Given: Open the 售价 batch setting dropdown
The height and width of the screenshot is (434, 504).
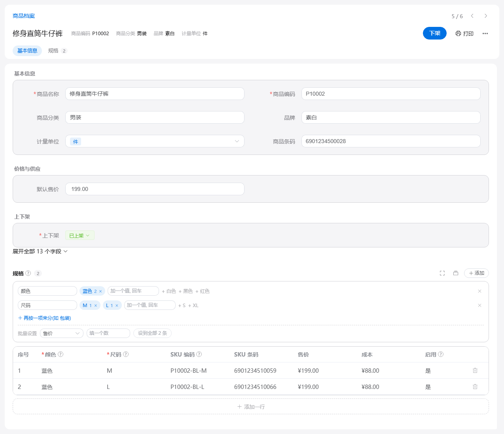Looking at the screenshot, I should pos(62,333).
